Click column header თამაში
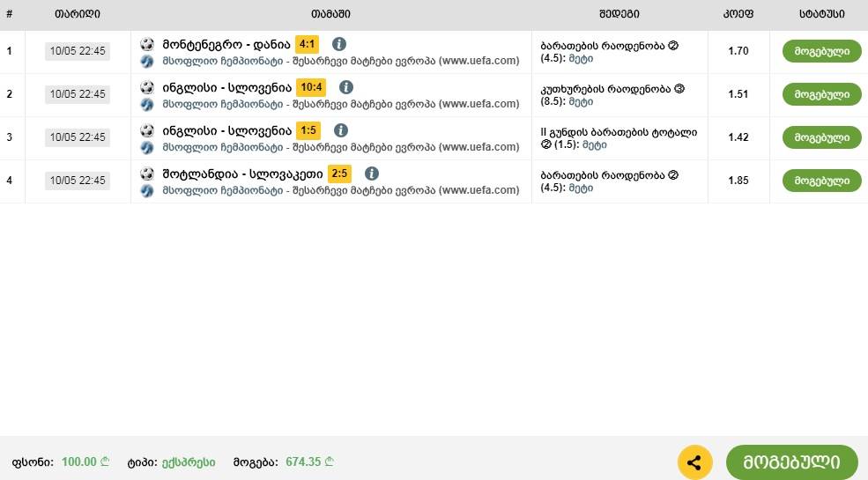 pos(330,14)
